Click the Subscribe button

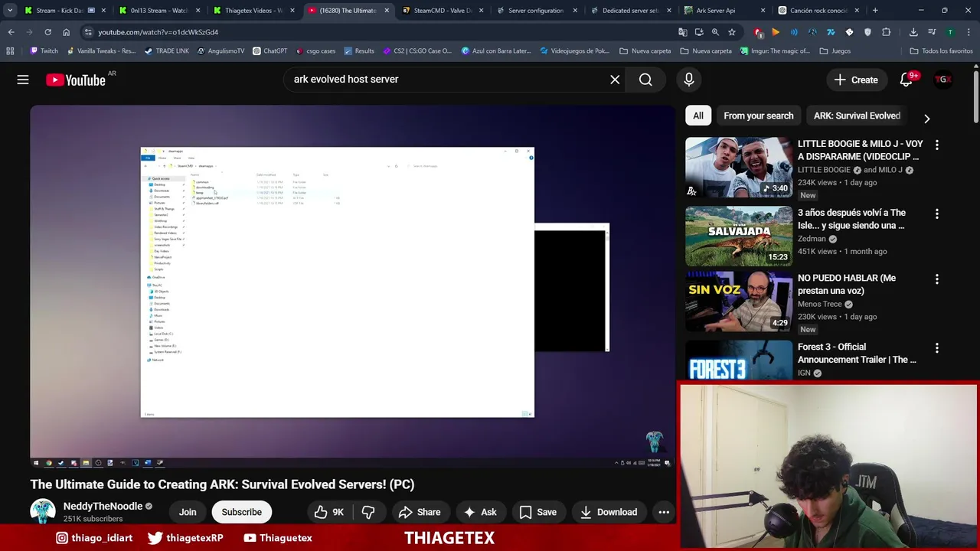pos(241,512)
